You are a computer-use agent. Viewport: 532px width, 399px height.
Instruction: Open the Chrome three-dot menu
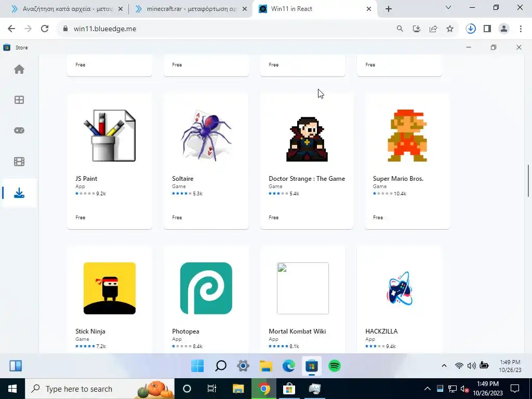pos(521,29)
